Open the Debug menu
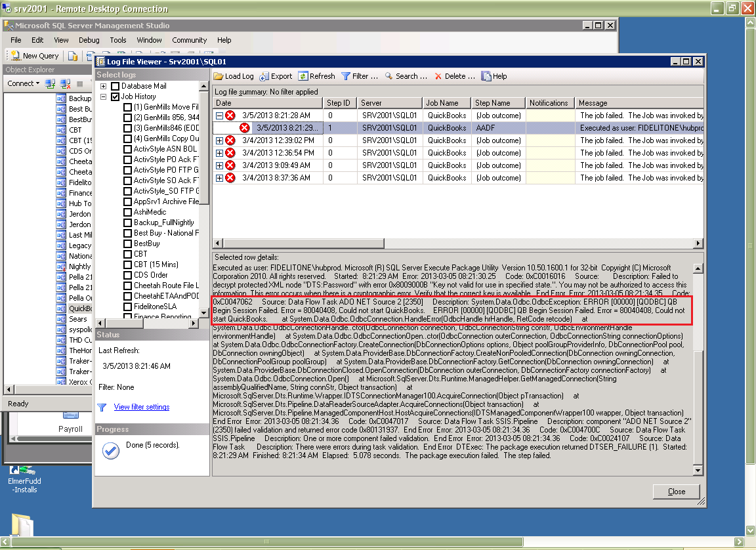Viewport: 756px width, 550px height. pyautogui.click(x=89, y=40)
